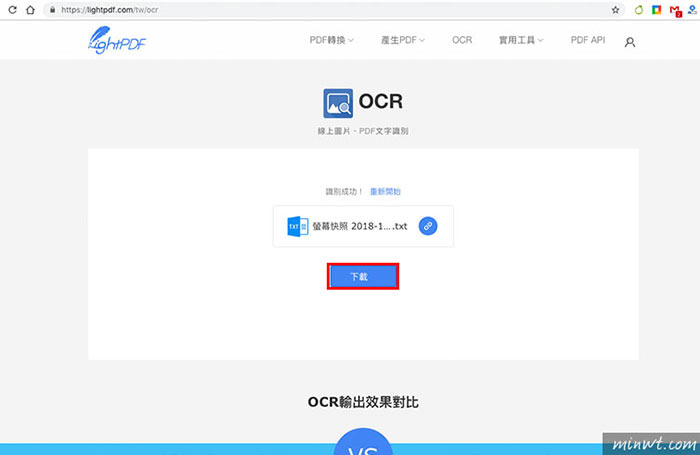Open the blue person extension icon
This screenshot has width=700, height=455.
(x=692, y=9)
